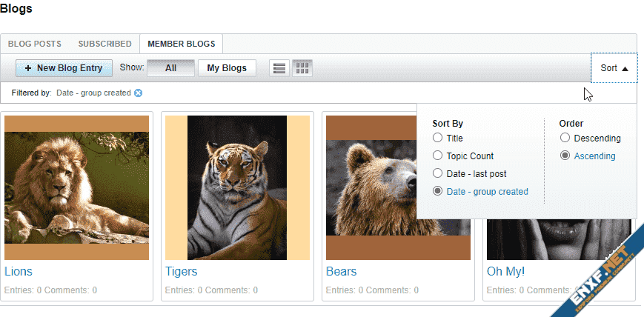Screen dimensions: 644x317
Task: Show only My Blogs
Action: pyautogui.click(x=227, y=68)
